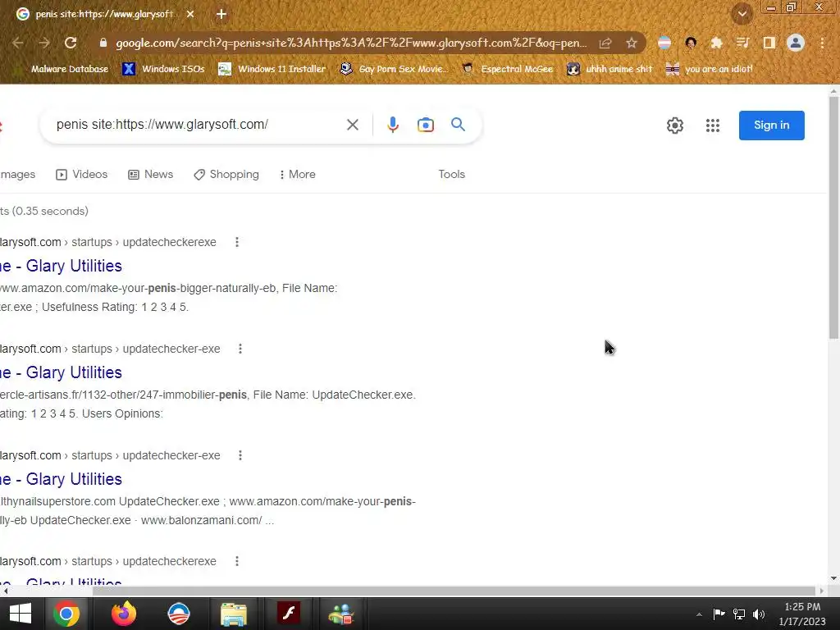Open Chrome's three-dot menu
840x630 pixels.
(822, 43)
